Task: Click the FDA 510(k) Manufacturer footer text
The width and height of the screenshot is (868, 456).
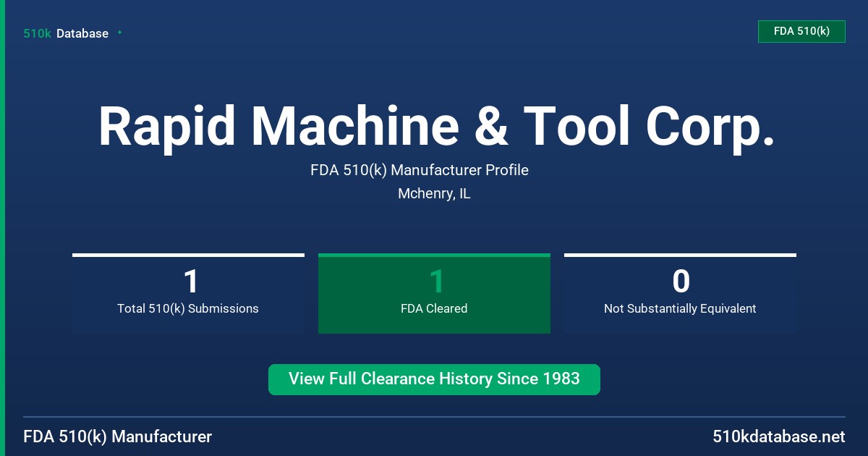Action: pos(118,436)
